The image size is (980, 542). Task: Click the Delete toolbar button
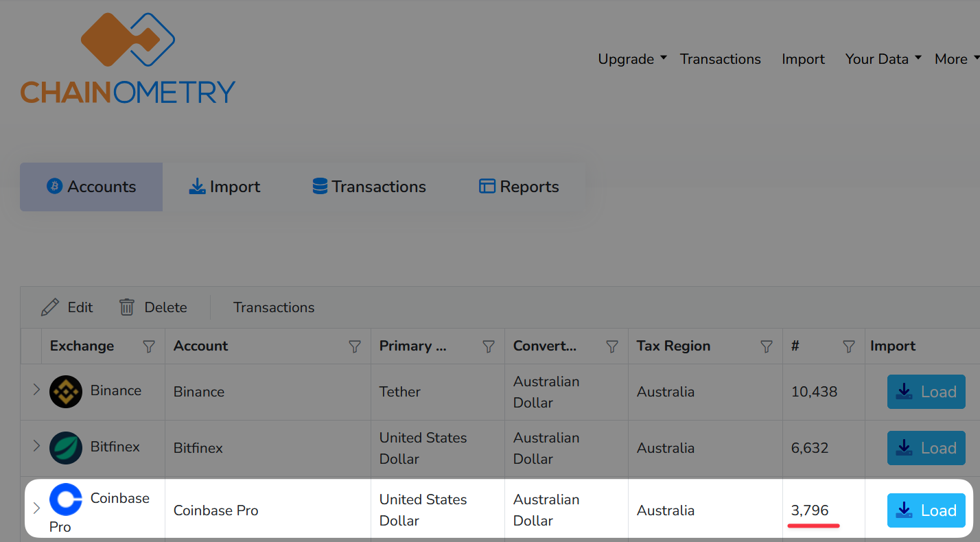click(x=153, y=307)
